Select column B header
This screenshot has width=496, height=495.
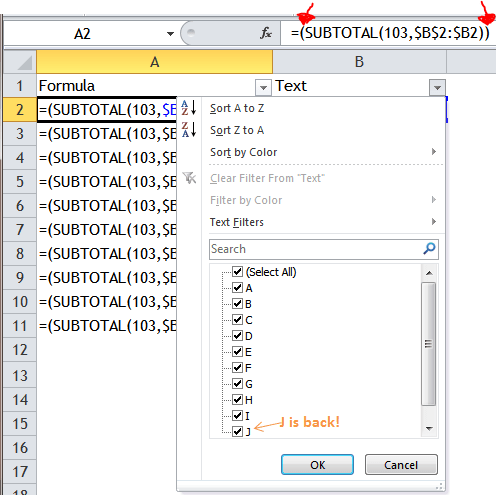(359, 62)
